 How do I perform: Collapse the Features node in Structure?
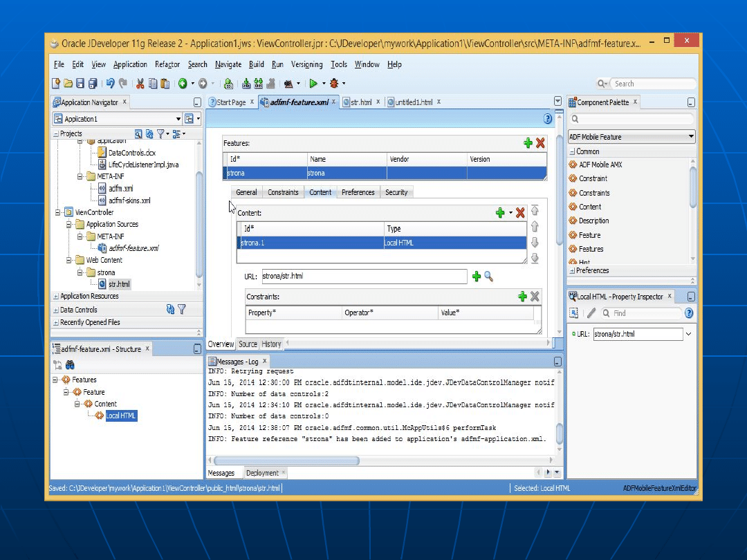[55, 380]
